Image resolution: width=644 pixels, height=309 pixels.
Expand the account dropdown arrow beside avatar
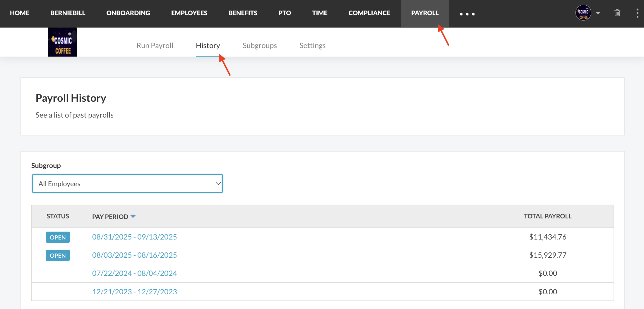(x=598, y=13)
